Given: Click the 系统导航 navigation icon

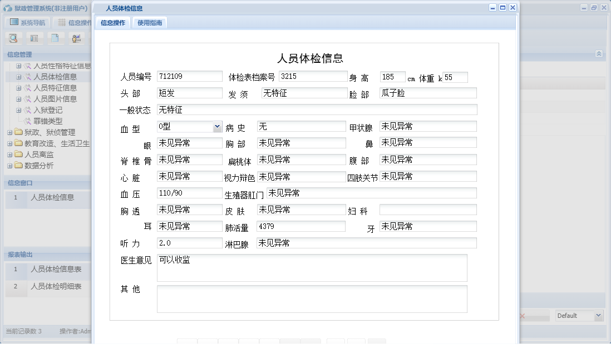Looking at the screenshot, I should 13,21.
